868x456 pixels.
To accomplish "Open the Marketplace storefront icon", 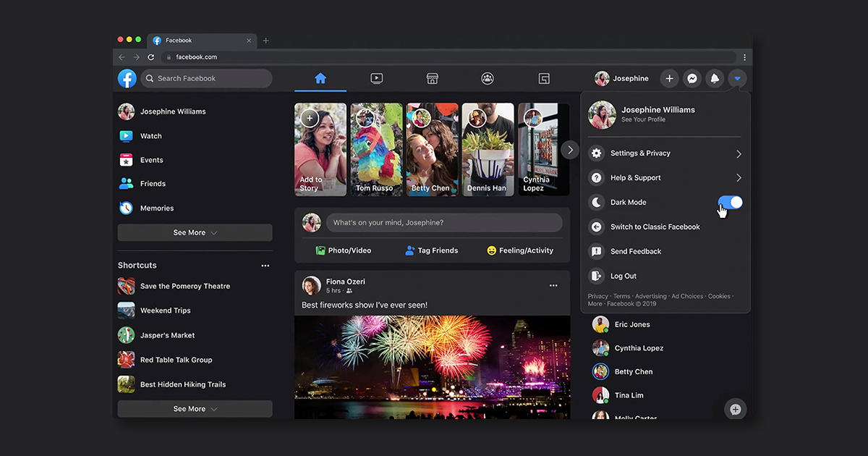I will click(432, 78).
